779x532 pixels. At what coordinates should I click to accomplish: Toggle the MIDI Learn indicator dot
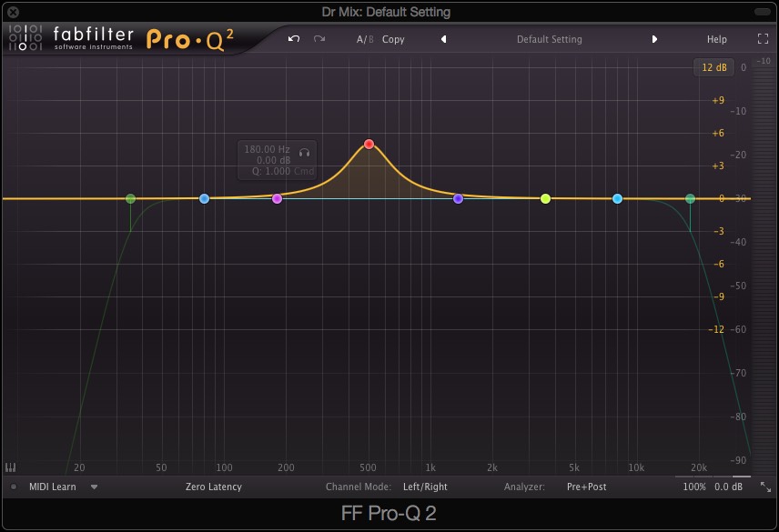(14, 487)
